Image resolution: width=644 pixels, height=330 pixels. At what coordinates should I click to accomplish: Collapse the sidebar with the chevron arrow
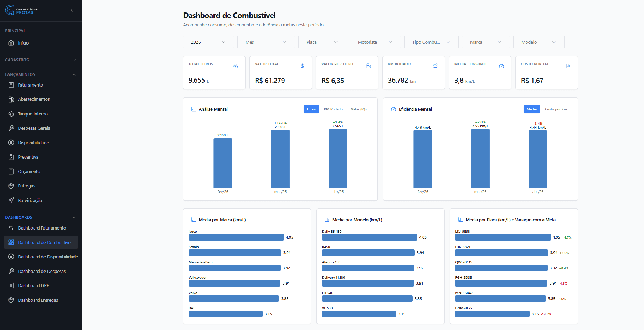72,10
